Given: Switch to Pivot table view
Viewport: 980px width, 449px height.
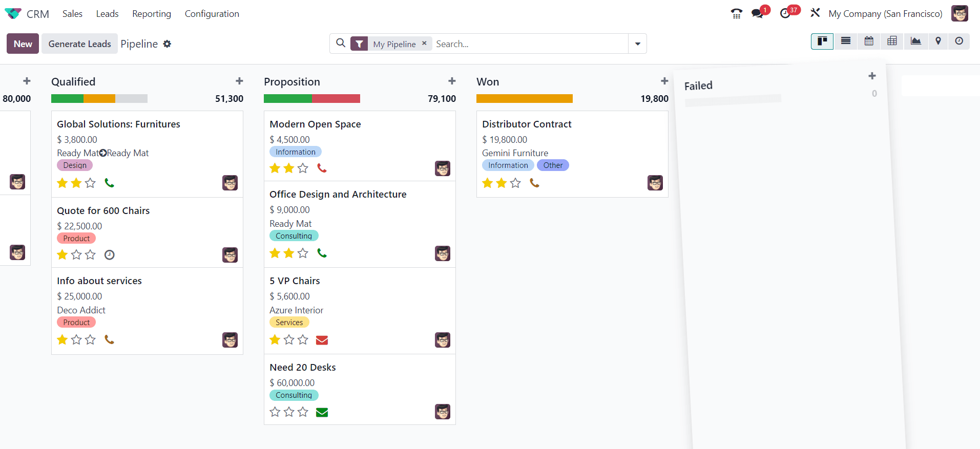Looking at the screenshot, I should 892,41.
